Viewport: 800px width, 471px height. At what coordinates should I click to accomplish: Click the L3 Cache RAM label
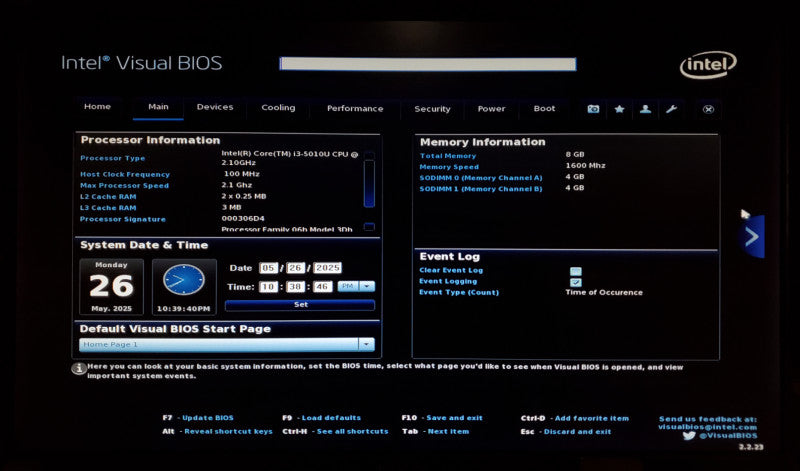tap(108, 208)
